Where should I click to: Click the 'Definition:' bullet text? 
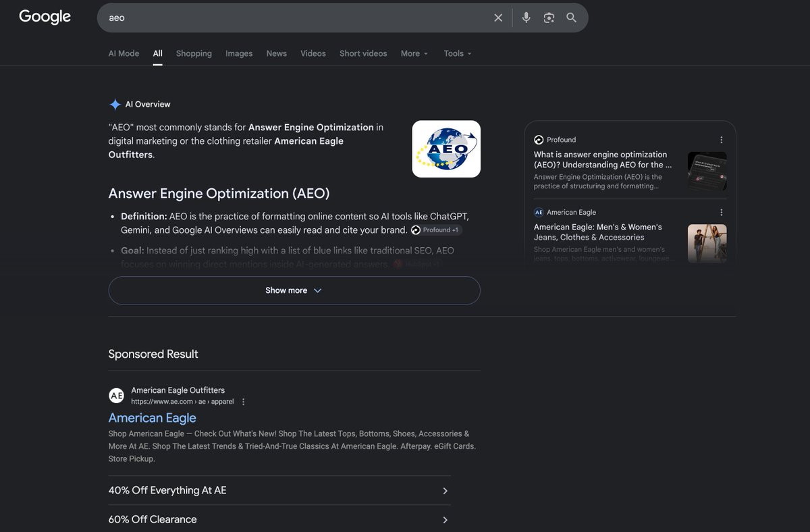[144, 217]
